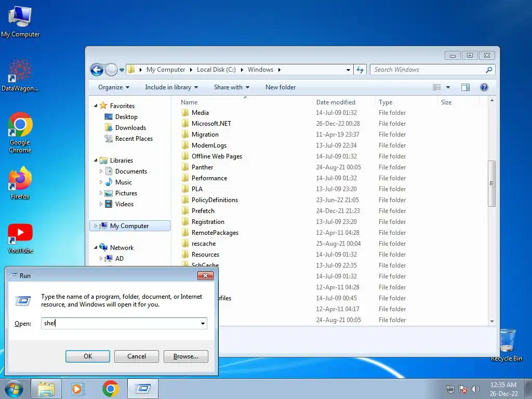Show the preview pane
This screenshot has height=399, width=532.
[465, 87]
